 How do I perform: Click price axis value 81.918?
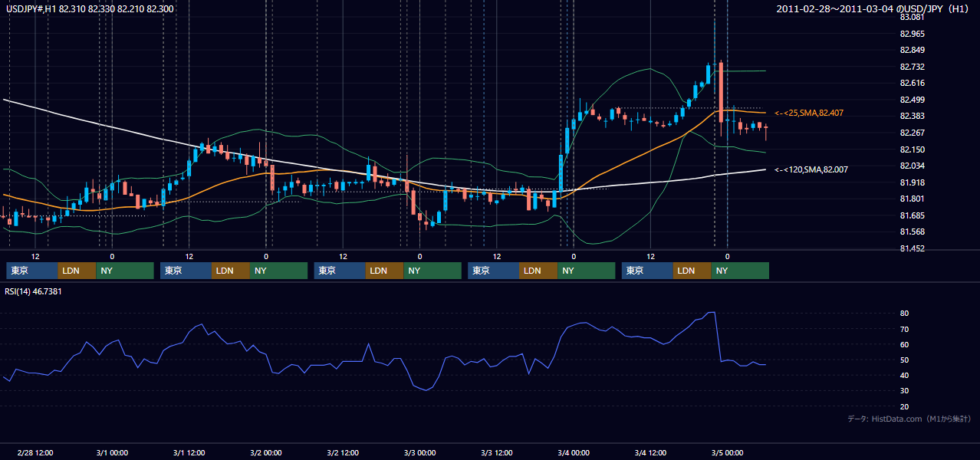[912, 182]
